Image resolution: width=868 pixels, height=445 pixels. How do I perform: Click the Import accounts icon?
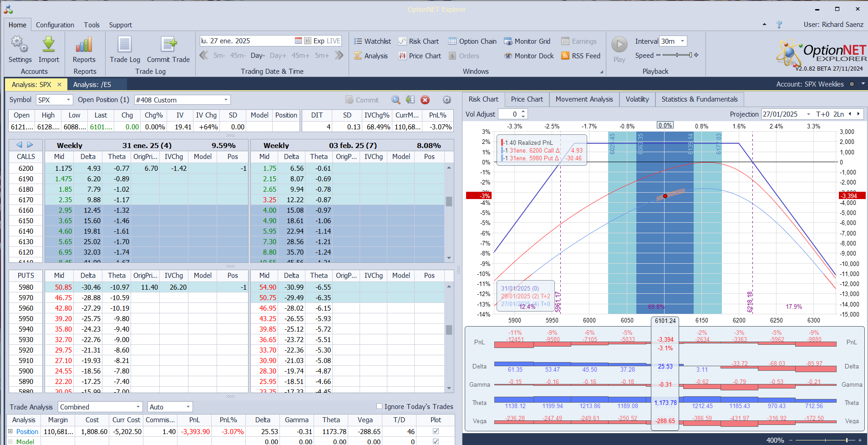pyautogui.click(x=49, y=50)
